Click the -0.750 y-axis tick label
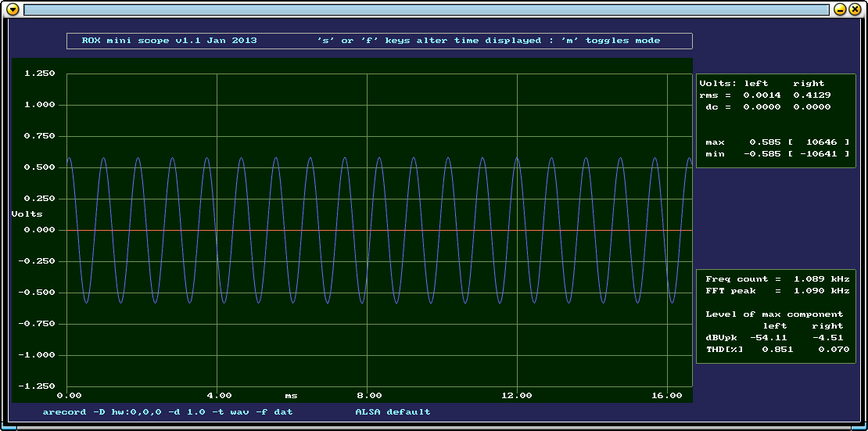 click(37, 324)
